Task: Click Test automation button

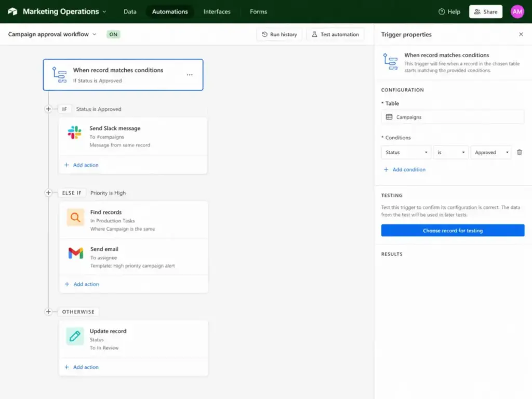Action: tap(335, 34)
